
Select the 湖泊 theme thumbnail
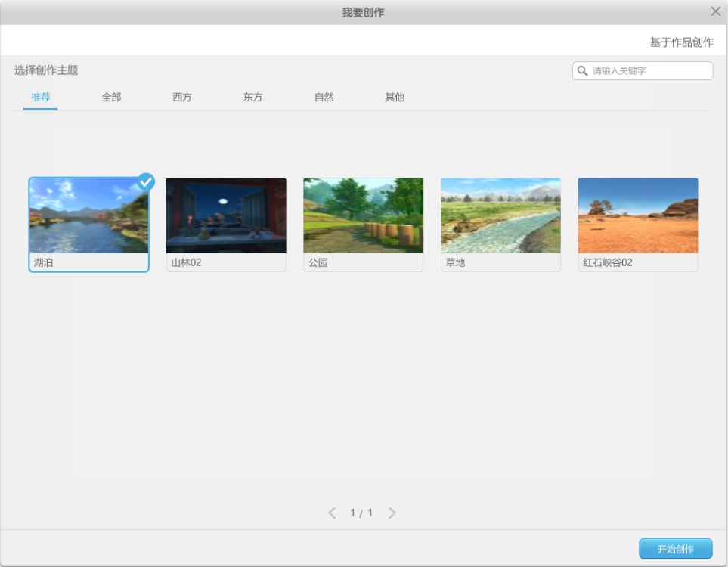point(88,214)
